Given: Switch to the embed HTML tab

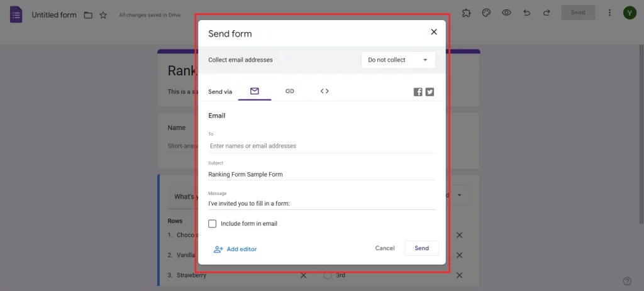Looking at the screenshot, I should point(325,91).
